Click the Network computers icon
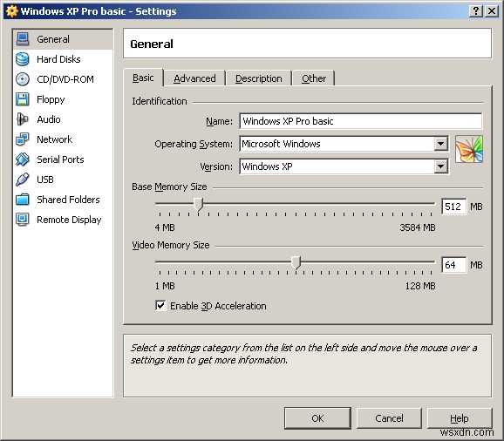Viewport: 504px width, 441px height. (x=23, y=139)
